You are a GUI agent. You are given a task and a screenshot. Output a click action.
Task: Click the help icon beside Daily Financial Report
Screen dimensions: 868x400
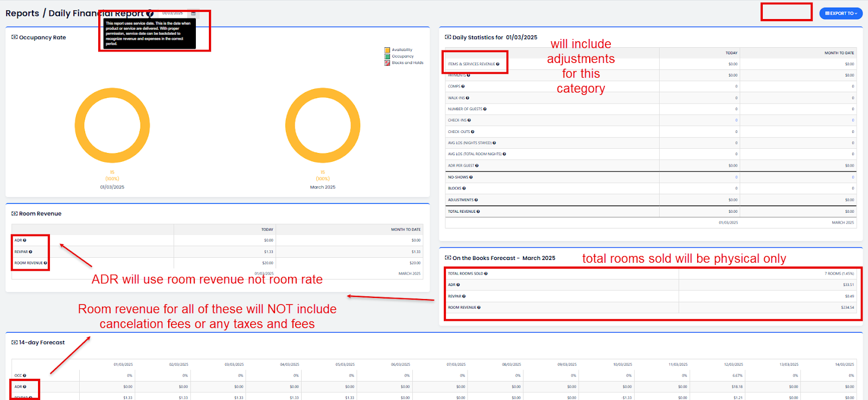tap(150, 13)
